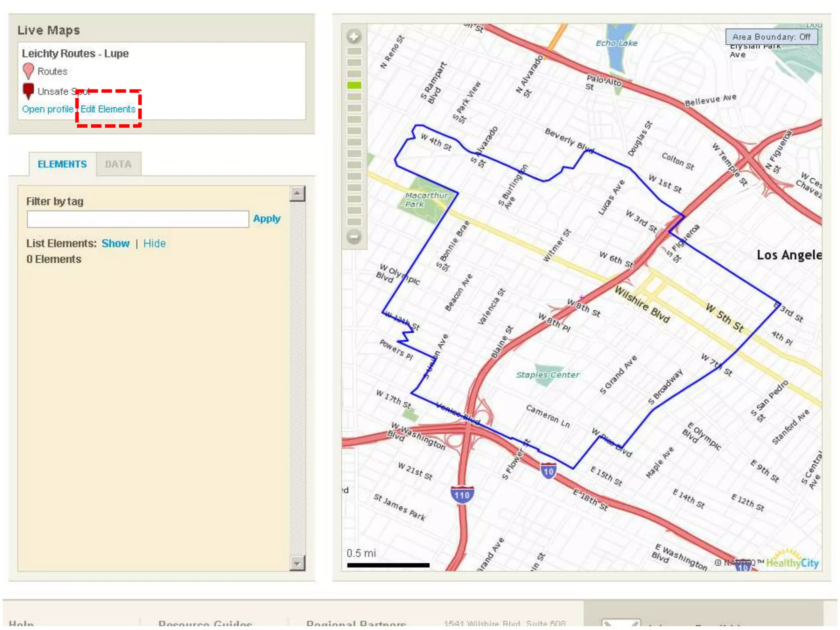Open the Open profile link
Screen dimensions: 840x630
pyautogui.click(x=48, y=109)
